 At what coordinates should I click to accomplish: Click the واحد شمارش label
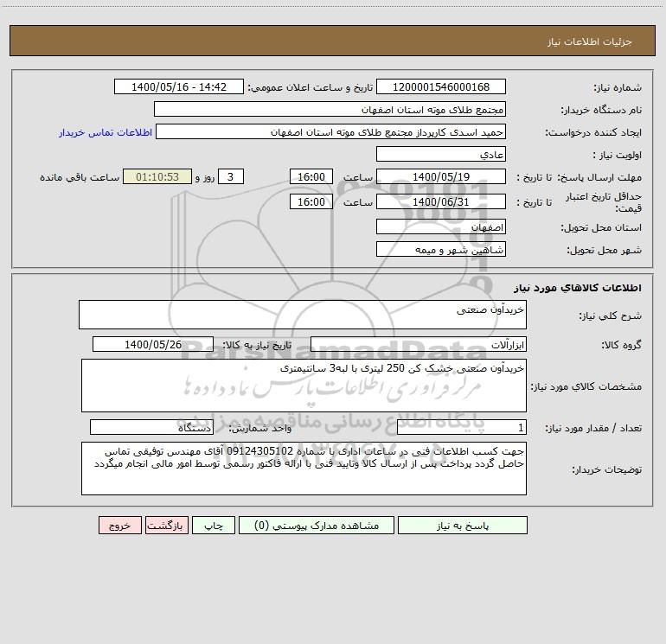(260, 428)
